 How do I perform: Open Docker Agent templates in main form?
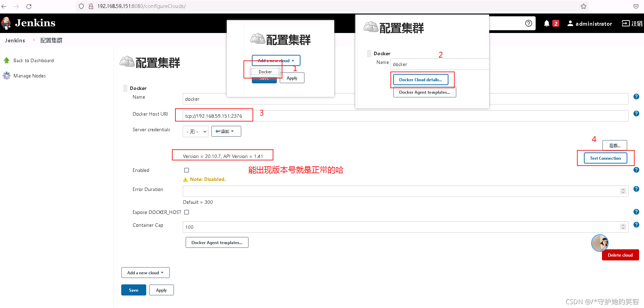point(217,242)
